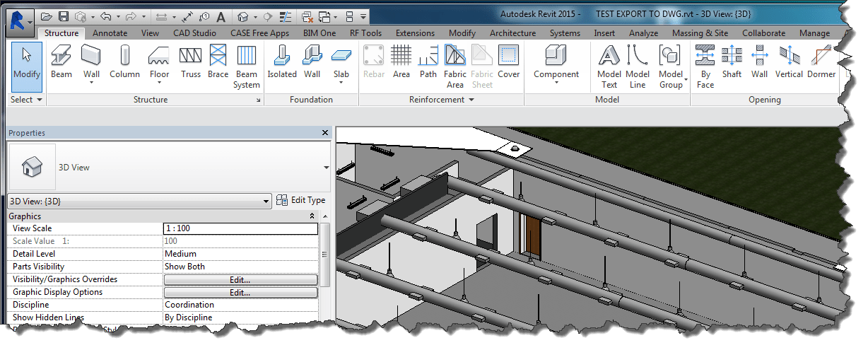
Task: Click Edit for Graphic Display Options
Action: (x=240, y=292)
